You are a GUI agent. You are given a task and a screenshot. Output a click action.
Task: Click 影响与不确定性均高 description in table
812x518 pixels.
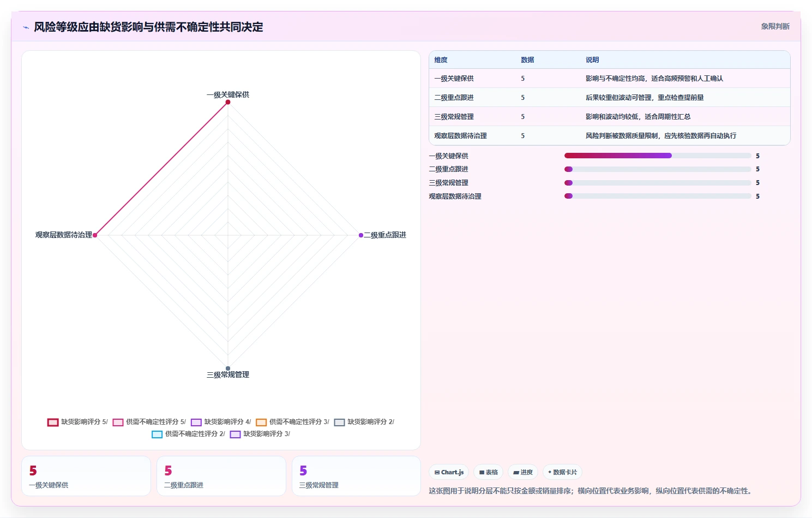(x=654, y=79)
